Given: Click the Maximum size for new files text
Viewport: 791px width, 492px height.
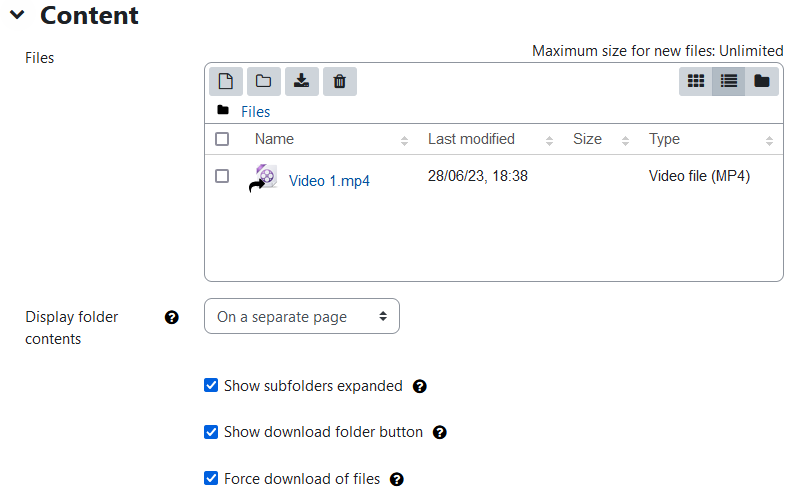Looking at the screenshot, I should tap(658, 51).
